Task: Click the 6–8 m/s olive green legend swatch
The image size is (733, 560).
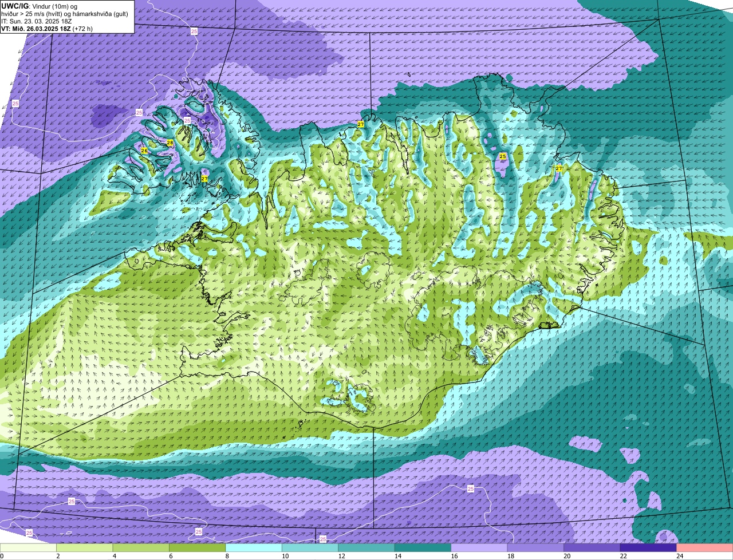Action: coord(198,547)
